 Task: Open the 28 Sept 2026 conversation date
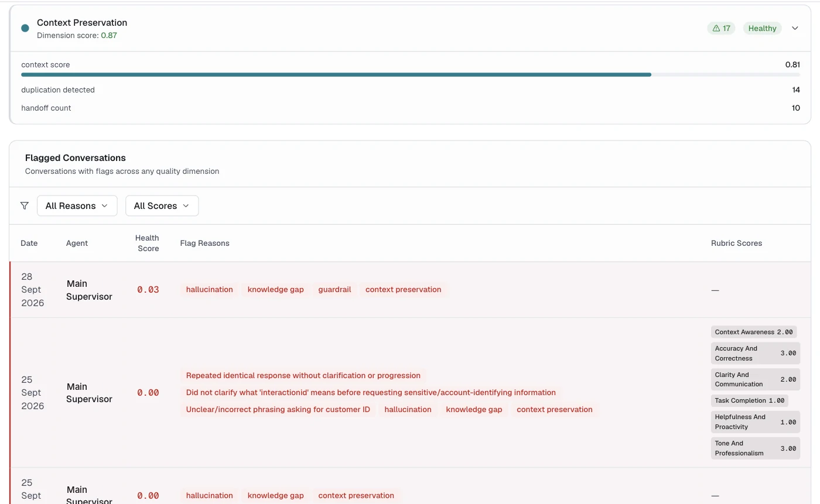[x=32, y=290]
